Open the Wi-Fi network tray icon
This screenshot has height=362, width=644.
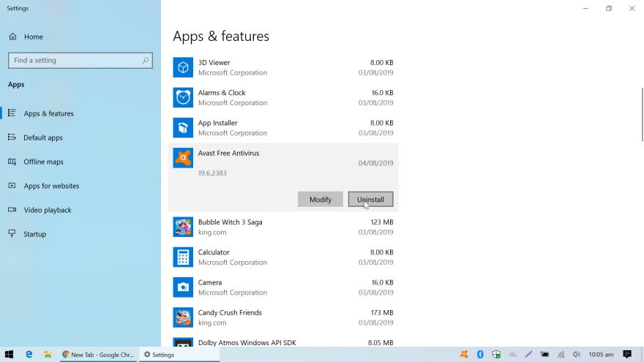[x=561, y=354]
